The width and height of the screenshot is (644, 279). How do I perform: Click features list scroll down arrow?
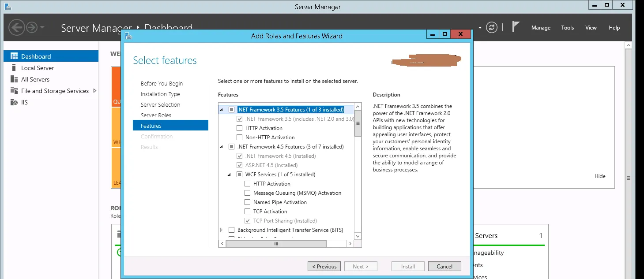click(x=358, y=236)
